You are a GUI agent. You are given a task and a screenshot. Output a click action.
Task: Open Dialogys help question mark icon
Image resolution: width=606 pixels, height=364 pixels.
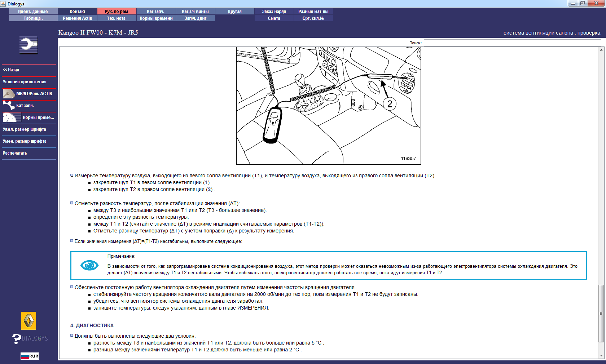click(17, 338)
